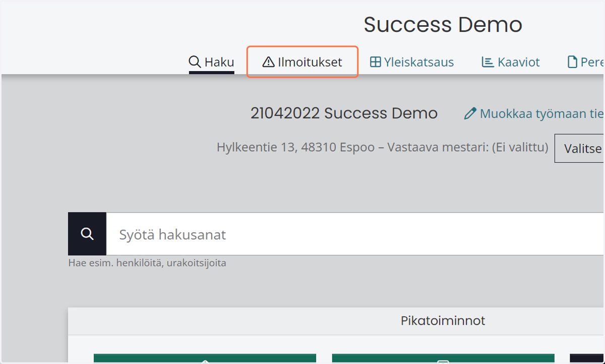Go to the Kaaviot tab
This screenshot has width=605, height=364.
point(511,62)
